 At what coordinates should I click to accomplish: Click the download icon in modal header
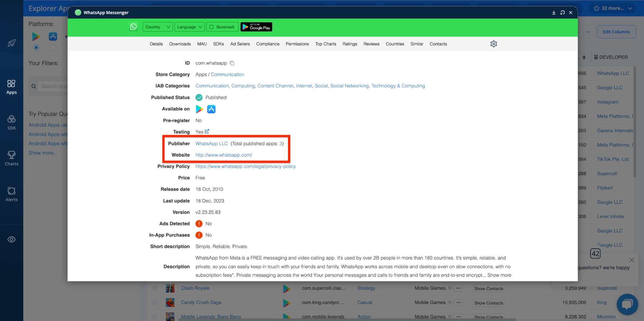[x=554, y=13]
